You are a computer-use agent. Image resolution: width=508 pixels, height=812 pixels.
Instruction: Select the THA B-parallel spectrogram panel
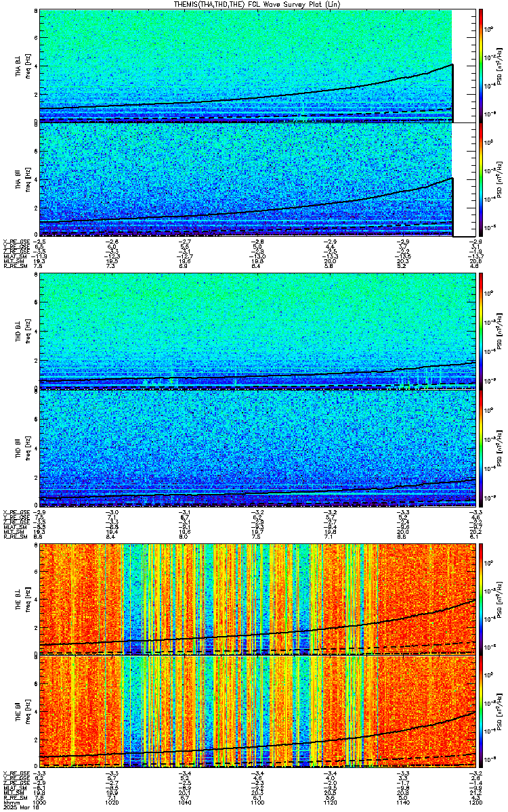(256, 179)
